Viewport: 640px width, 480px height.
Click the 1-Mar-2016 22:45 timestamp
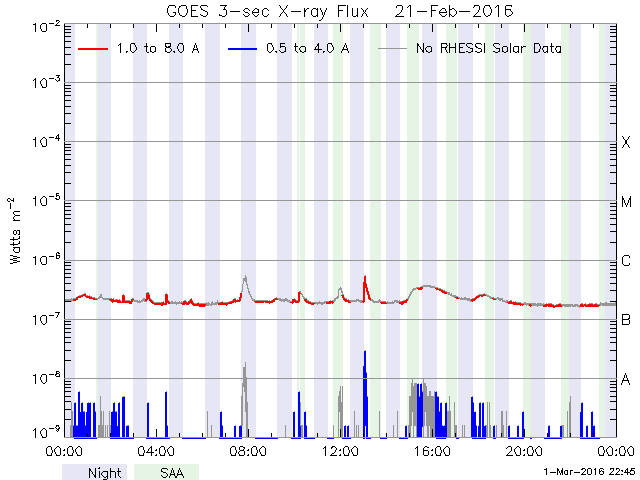tap(584, 471)
